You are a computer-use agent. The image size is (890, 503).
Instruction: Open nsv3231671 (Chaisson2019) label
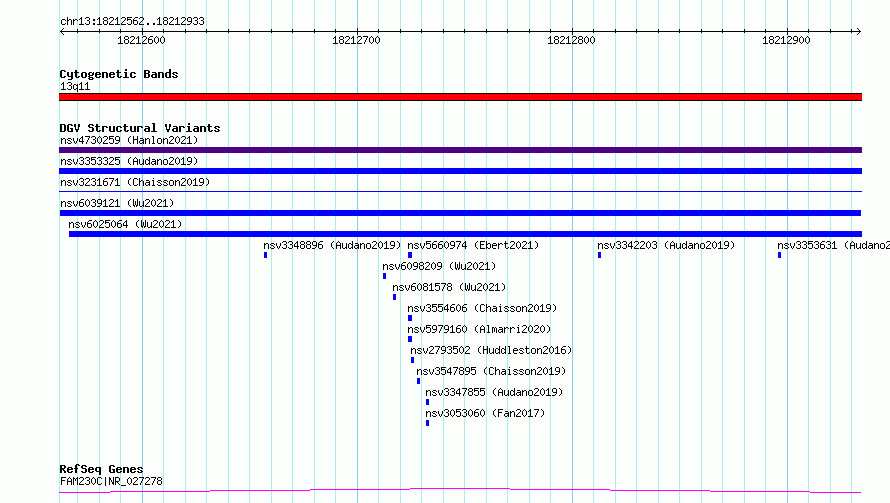coord(135,182)
